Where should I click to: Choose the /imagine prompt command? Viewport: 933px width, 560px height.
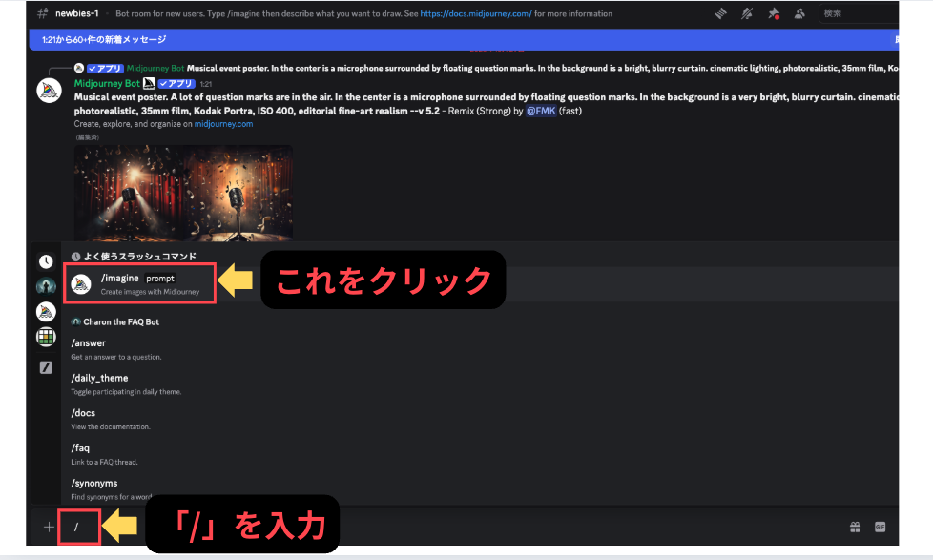140,283
